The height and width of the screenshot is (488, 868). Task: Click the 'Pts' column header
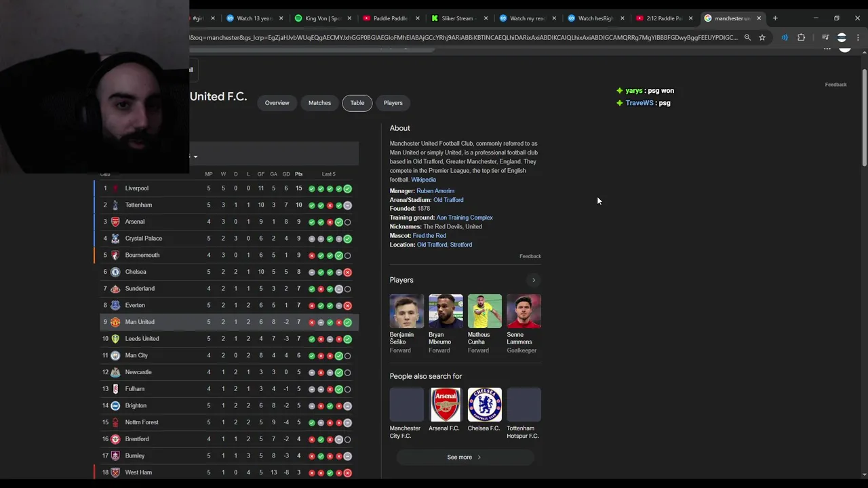click(298, 174)
